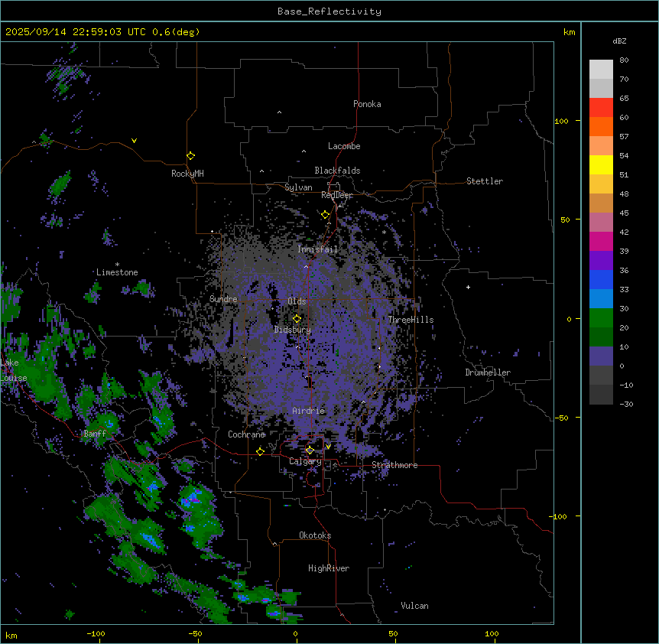Click the HighRiver label
The width and height of the screenshot is (659, 644).
coord(329,568)
